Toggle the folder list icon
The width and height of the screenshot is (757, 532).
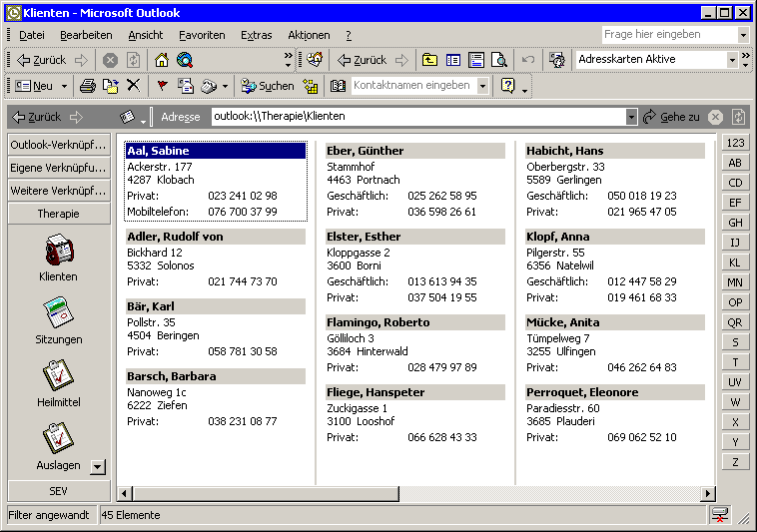coord(453,60)
